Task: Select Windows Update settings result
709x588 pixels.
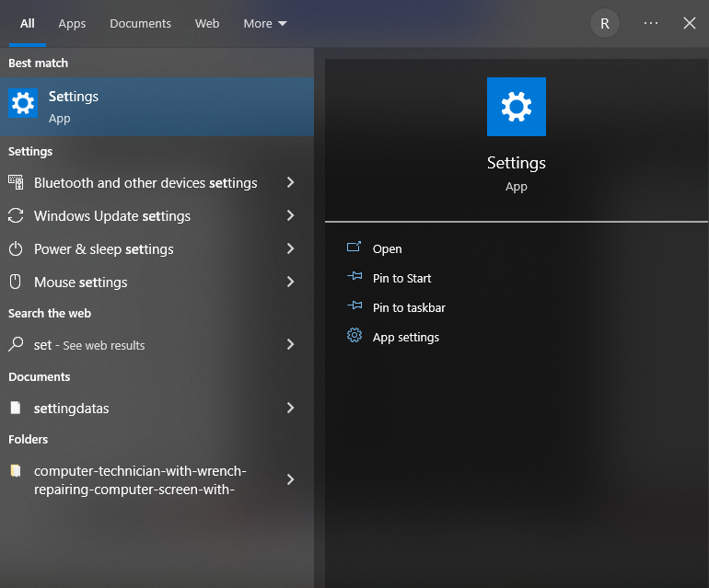Action: 157,215
